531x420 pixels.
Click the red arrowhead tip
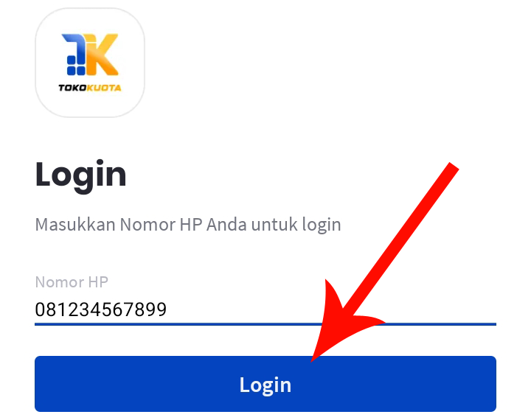[313, 360]
